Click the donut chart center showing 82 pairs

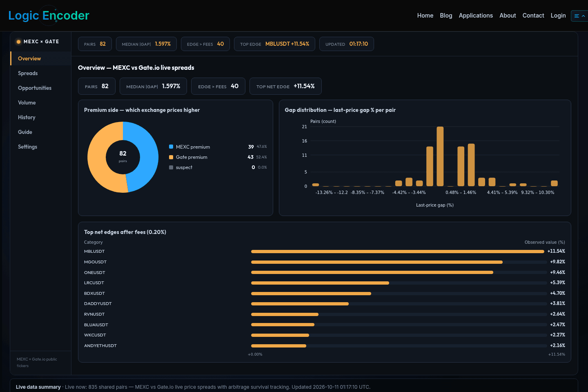click(123, 157)
